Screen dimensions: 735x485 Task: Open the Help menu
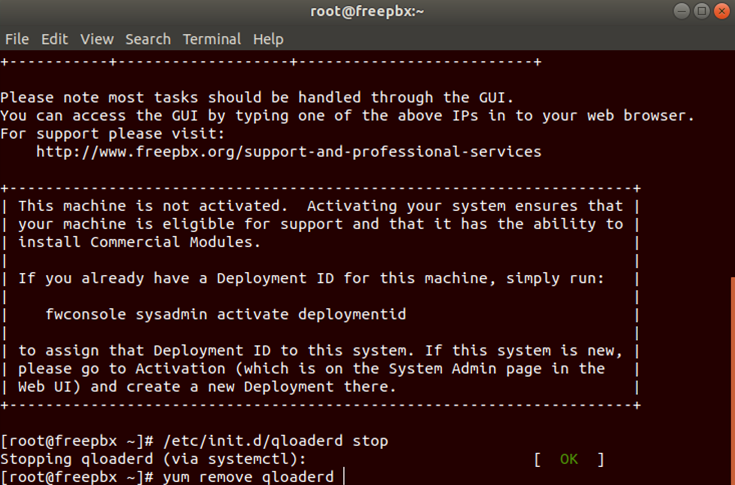click(268, 39)
